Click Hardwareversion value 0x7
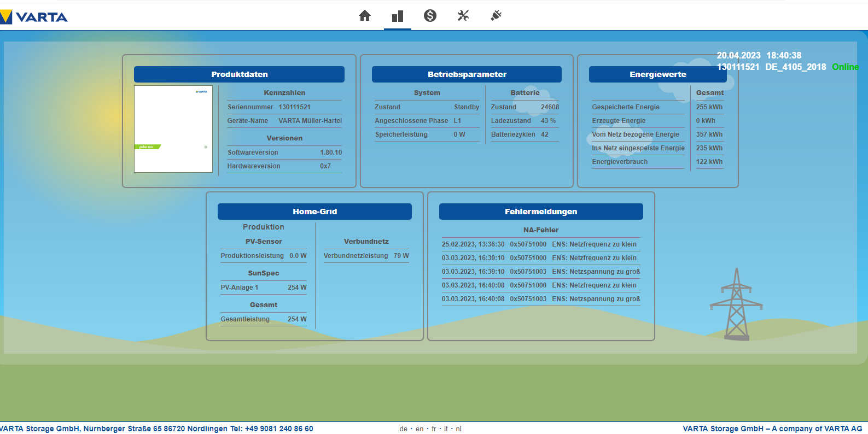Screen dimensions: 868x434 (325, 166)
